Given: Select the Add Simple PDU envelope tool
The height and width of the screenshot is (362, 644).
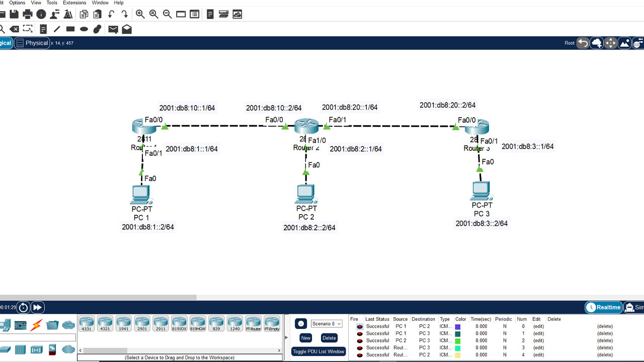Looking at the screenshot, I should tap(113, 29).
